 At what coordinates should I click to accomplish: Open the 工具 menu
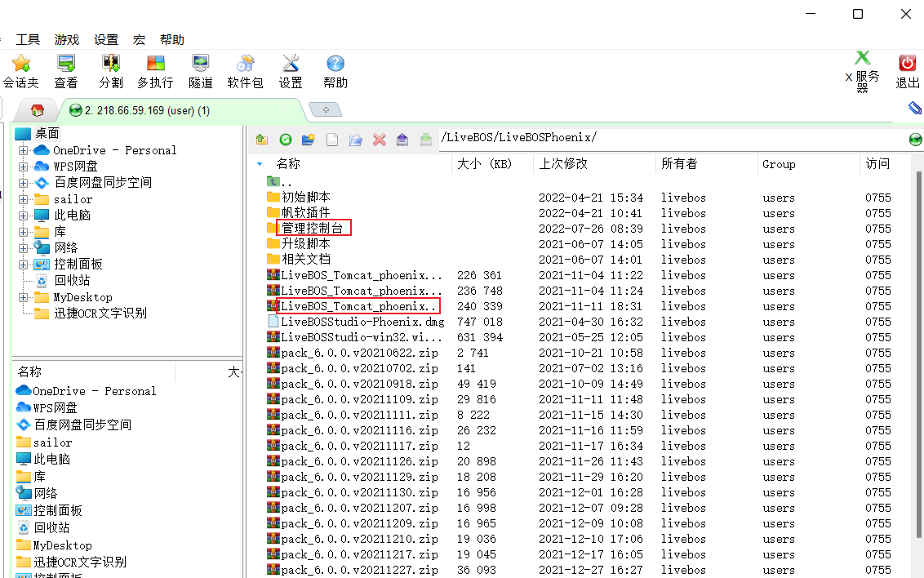pos(28,39)
